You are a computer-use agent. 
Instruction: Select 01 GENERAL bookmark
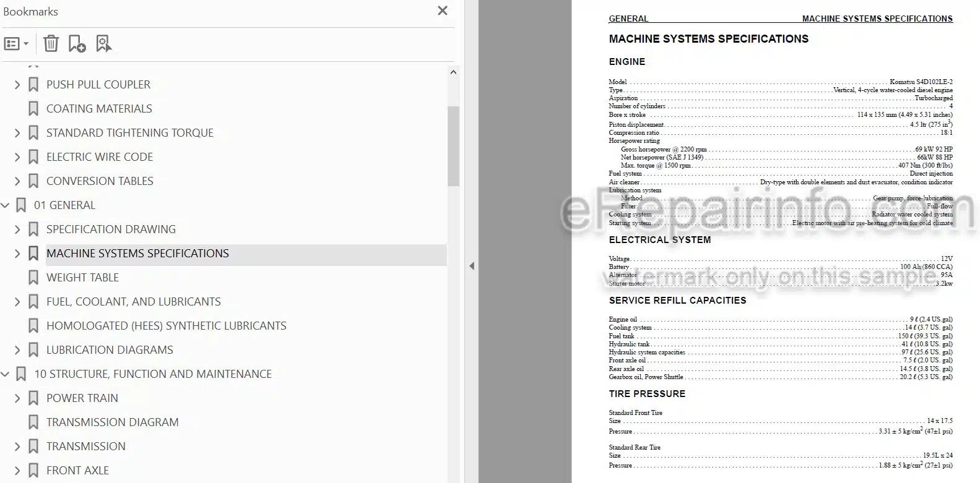tap(64, 205)
